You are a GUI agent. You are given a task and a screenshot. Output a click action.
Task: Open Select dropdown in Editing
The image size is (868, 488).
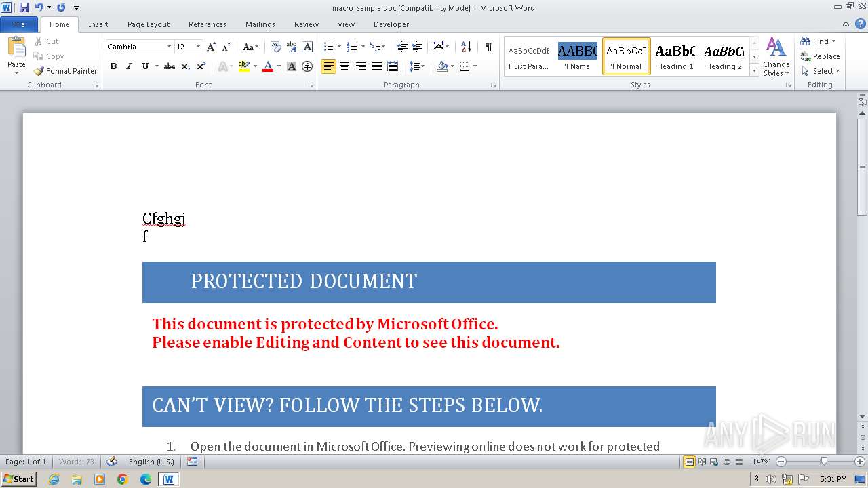click(x=821, y=71)
